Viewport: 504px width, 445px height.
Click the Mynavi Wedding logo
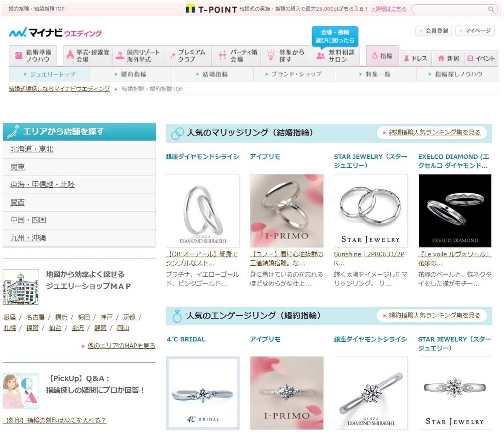tap(55, 32)
